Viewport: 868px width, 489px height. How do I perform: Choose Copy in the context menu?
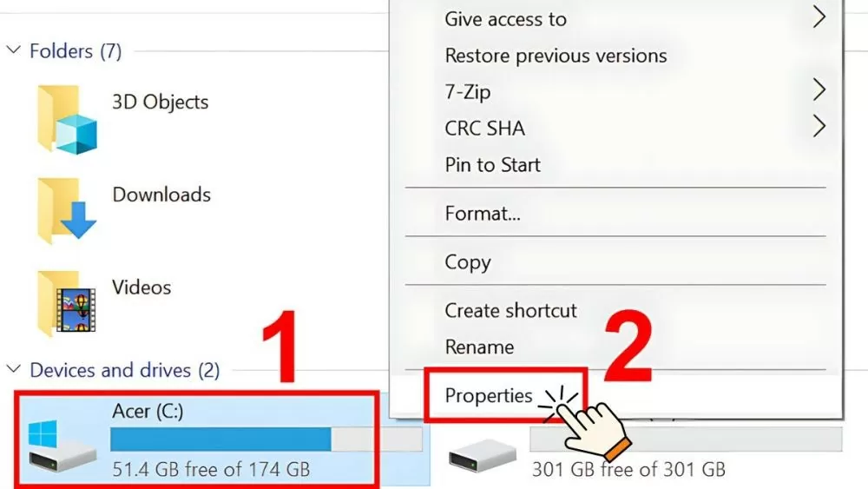(x=468, y=262)
